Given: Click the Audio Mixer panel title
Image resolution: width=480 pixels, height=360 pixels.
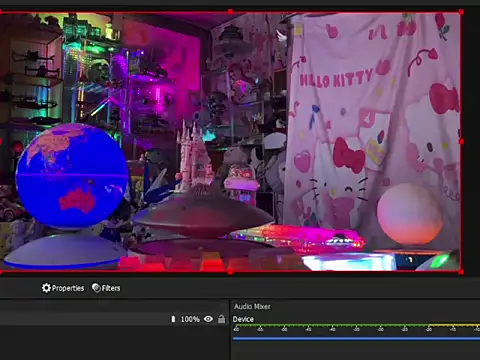Looking at the screenshot, I should (252, 306).
